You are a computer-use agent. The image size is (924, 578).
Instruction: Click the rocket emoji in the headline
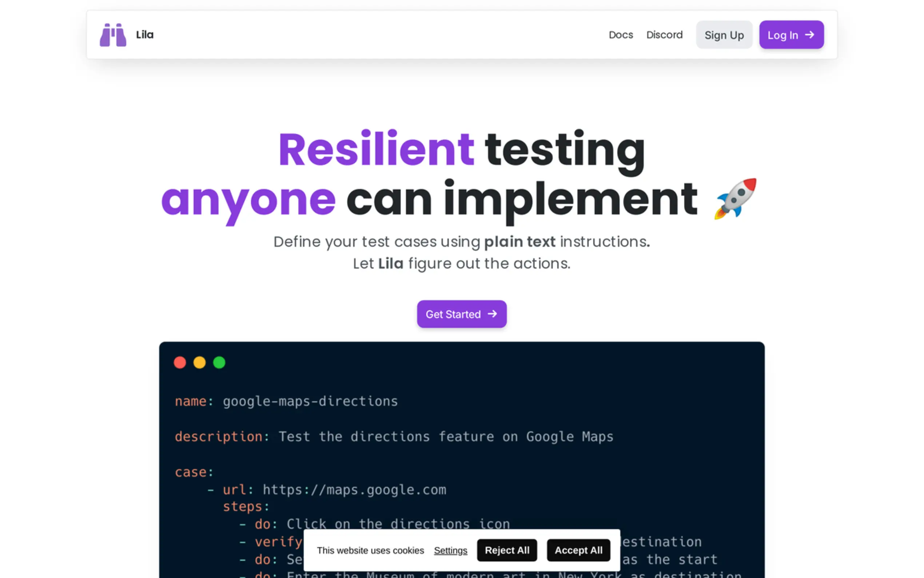[x=735, y=199]
